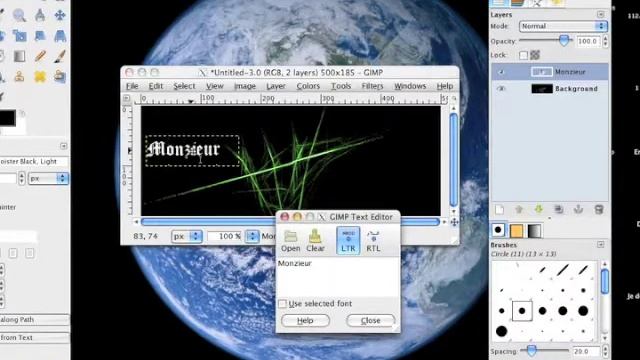This screenshot has width=640, height=360.
Task: Click the Text along Path button
Action: [34, 320]
